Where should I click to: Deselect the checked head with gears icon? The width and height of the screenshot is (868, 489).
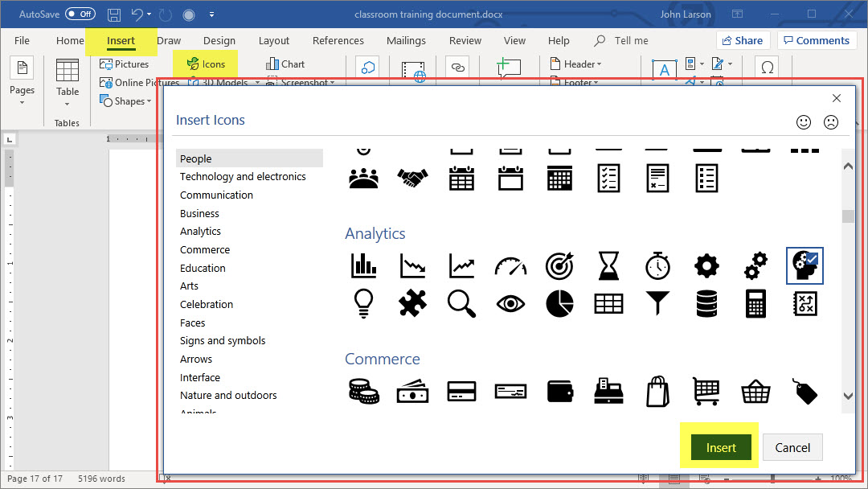pos(804,265)
